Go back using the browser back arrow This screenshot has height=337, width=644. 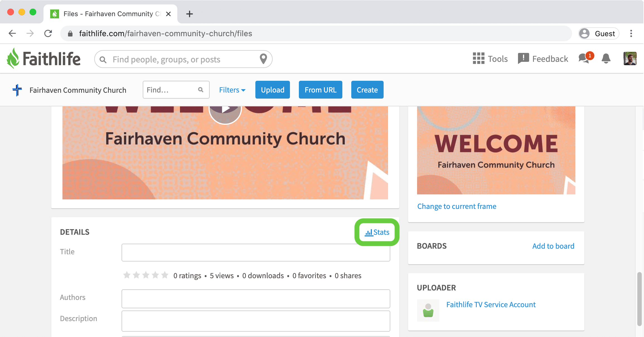pos(12,33)
